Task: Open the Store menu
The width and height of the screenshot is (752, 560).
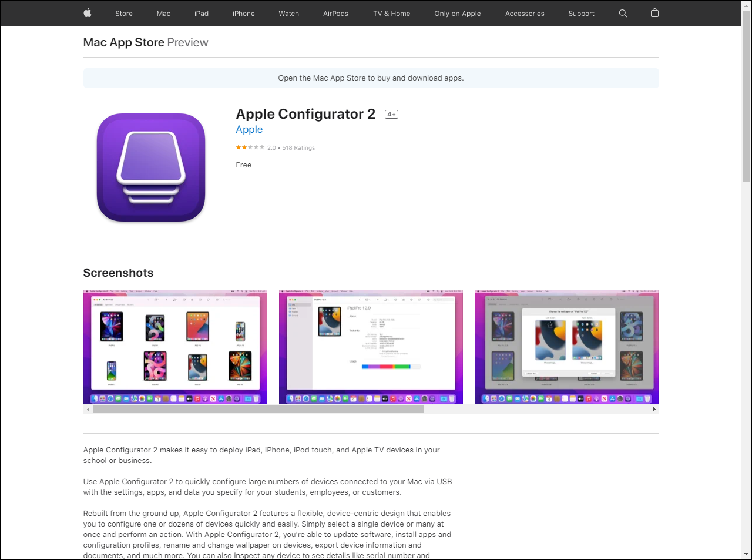Action: point(124,14)
